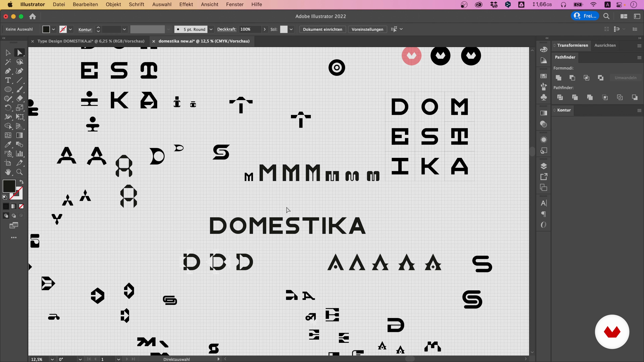Select the Zoom tool
Viewport: 644px width, 362px height.
pos(19,172)
